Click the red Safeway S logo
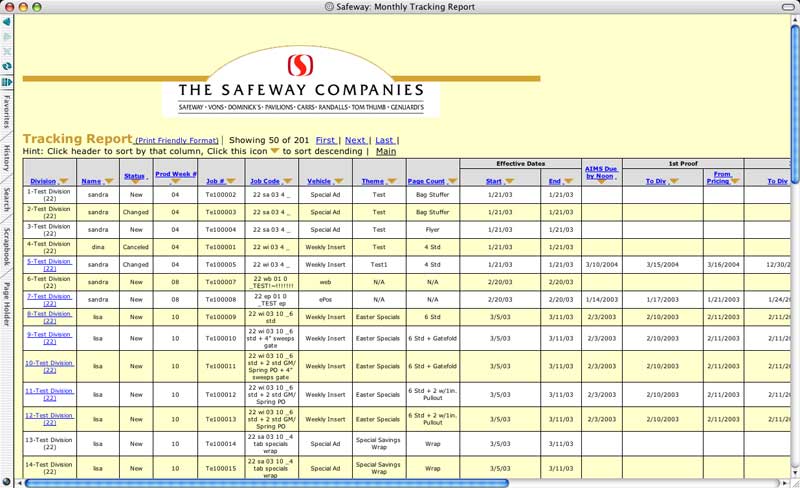 pos(300,65)
